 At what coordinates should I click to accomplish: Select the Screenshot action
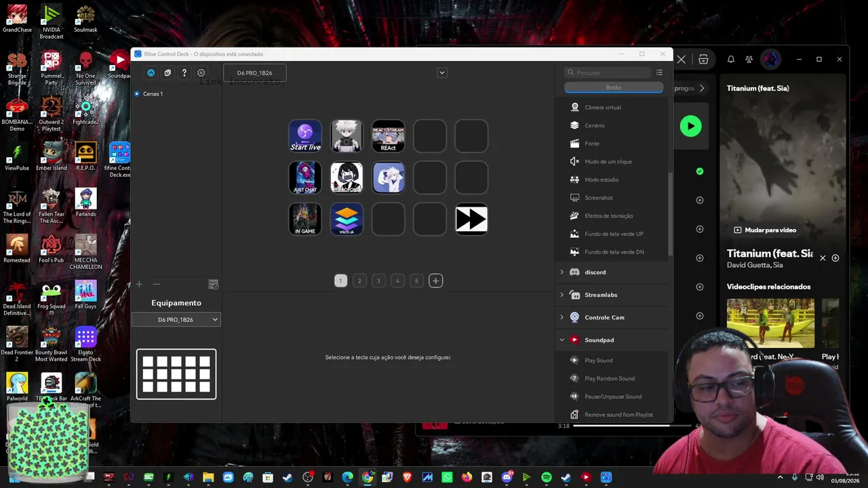point(612,198)
